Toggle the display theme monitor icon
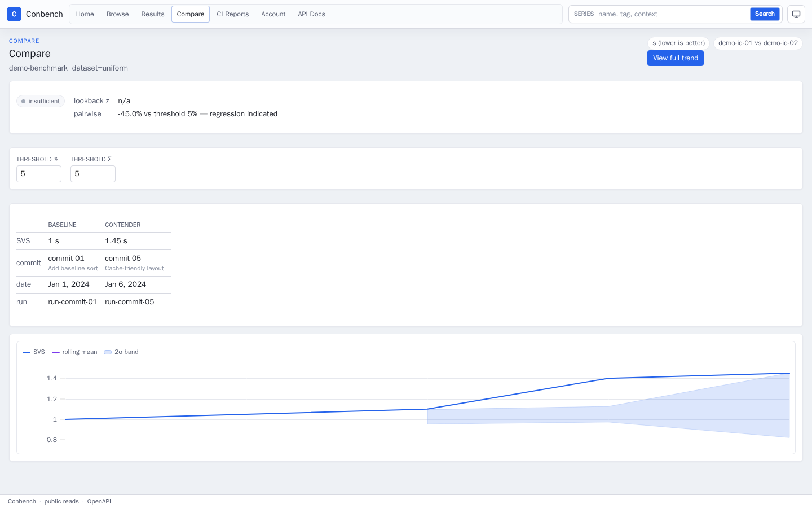This screenshot has width=812, height=508. pos(796,14)
